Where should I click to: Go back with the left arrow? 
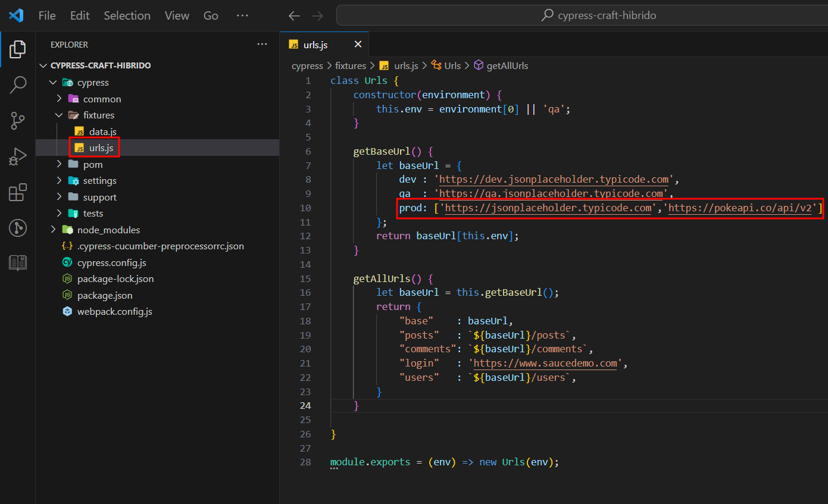pyautogui.click(x=293, y=16)
